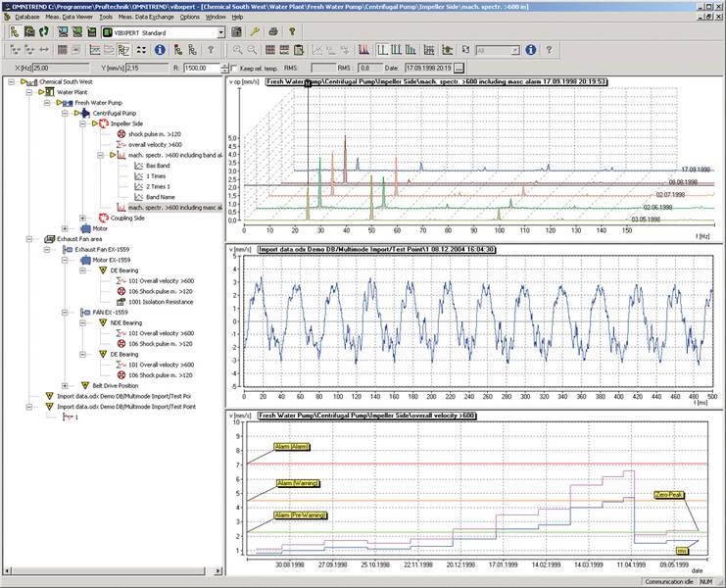Click the Motor EX-1559 machine icon
Viewport: 726px width, 588px height.
click(85, 260)
